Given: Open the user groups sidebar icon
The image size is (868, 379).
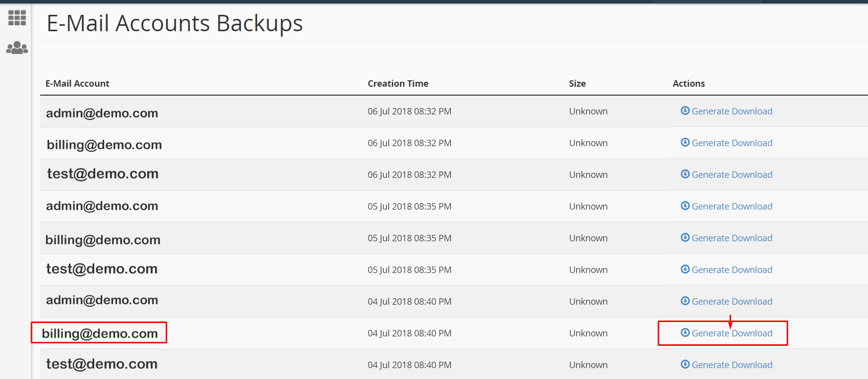Looking at the screenshot, I should (17, 48).
